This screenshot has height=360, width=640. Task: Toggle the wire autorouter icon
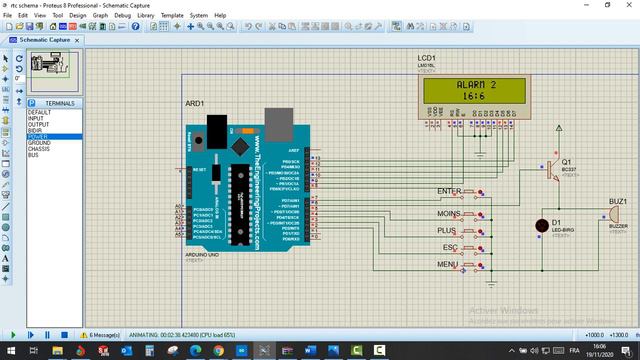coord(396,27)
